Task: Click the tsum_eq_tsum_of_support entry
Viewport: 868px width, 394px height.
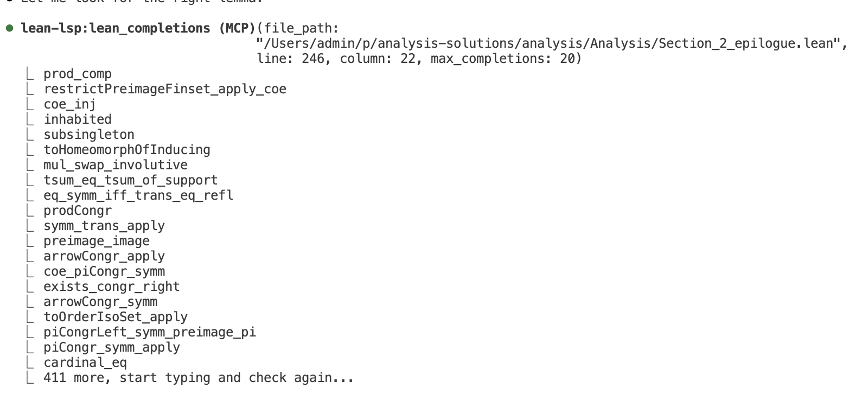Action: pyautogui.click(x=131, y=180)
